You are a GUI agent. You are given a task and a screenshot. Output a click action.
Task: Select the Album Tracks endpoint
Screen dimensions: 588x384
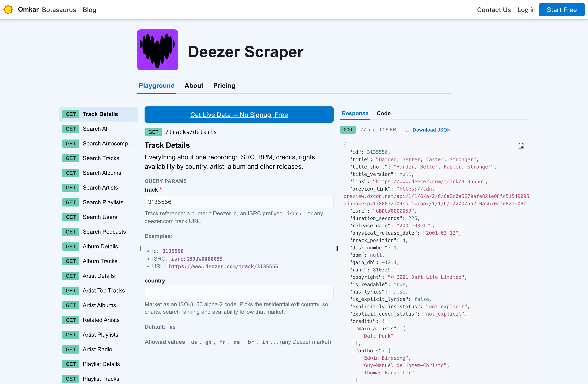(x=98, y=261)
